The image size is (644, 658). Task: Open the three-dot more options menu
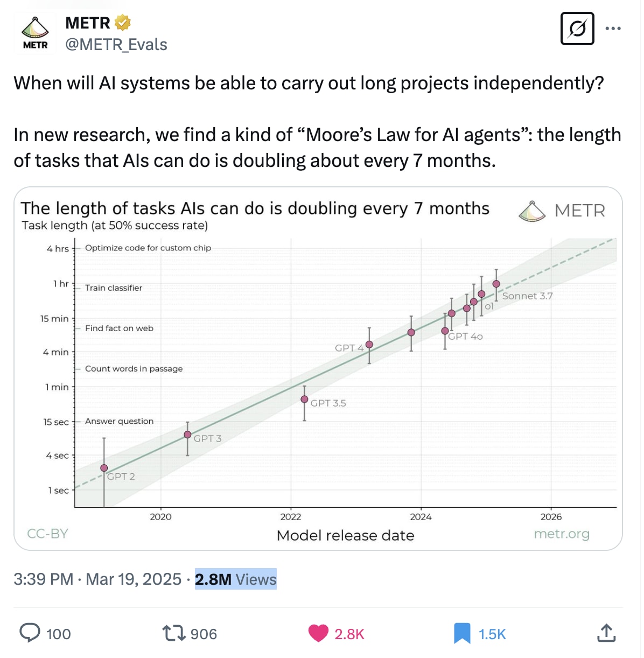click(x=613, y=29)
